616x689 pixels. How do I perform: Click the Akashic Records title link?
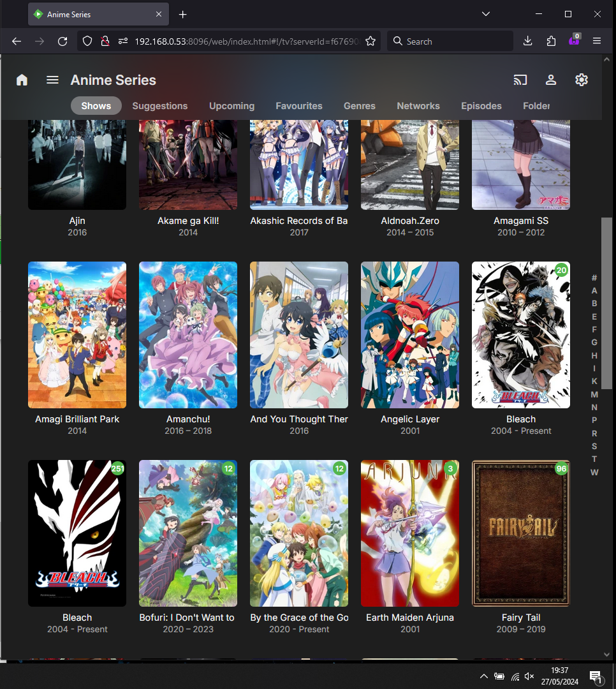click(x=299, y=221)
